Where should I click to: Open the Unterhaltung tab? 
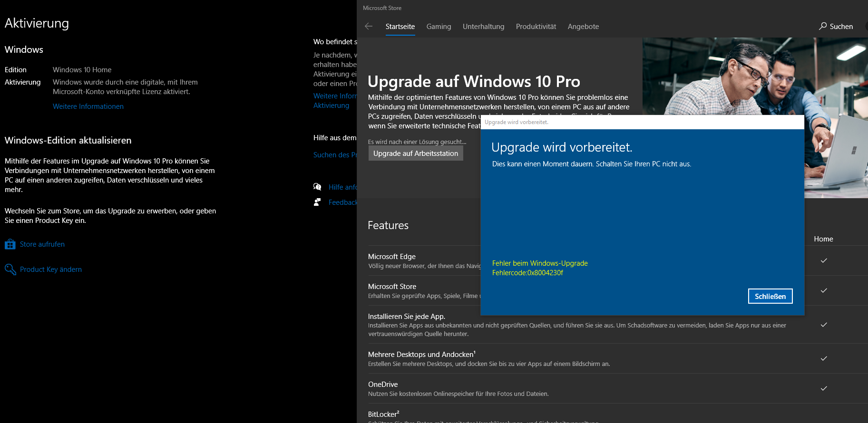(483, 27)
